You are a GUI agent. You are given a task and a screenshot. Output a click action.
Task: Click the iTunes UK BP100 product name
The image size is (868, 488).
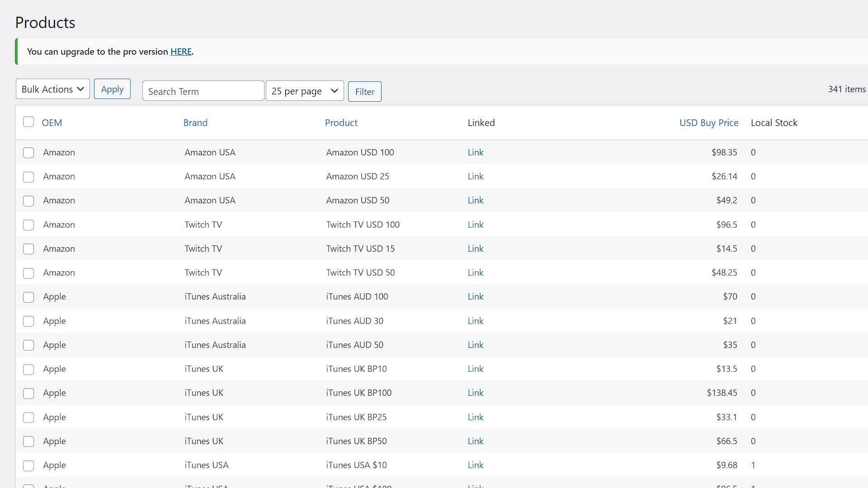point(359,393)
